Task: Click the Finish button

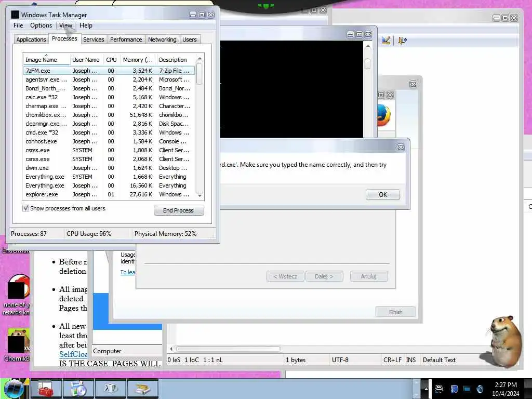Action: click(x=395, y=312)
